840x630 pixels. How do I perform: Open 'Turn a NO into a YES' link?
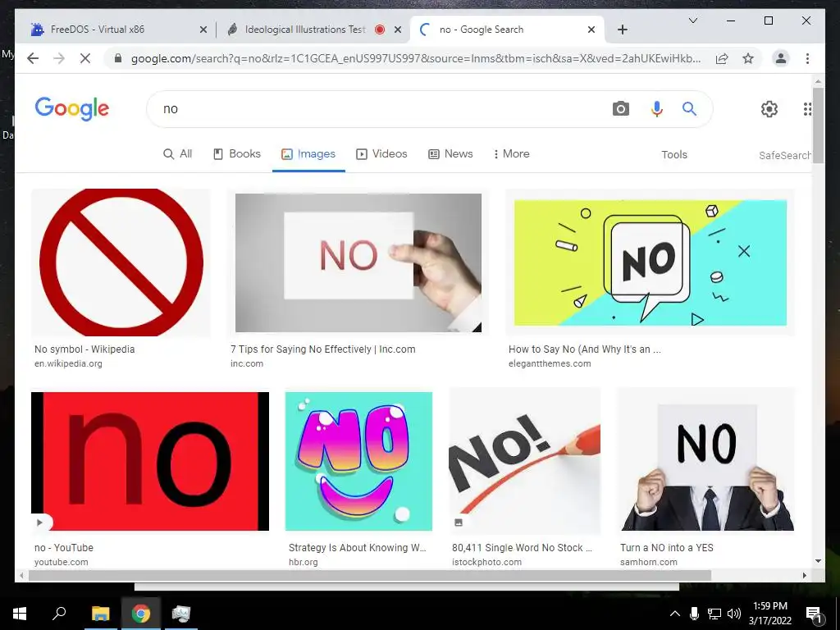(x=667, y=547)
